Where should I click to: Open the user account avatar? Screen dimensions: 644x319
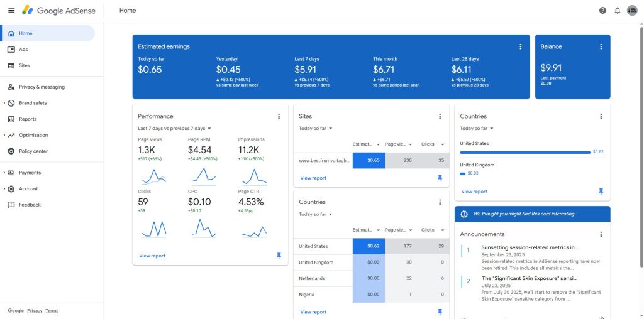632,11
